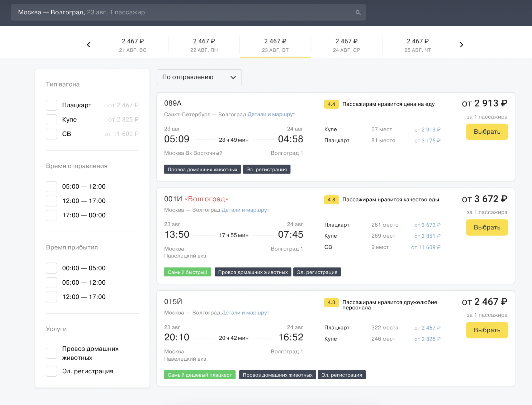Toggle the Провоз домашних животных service filter
The image size is (532, 405).
51,353
